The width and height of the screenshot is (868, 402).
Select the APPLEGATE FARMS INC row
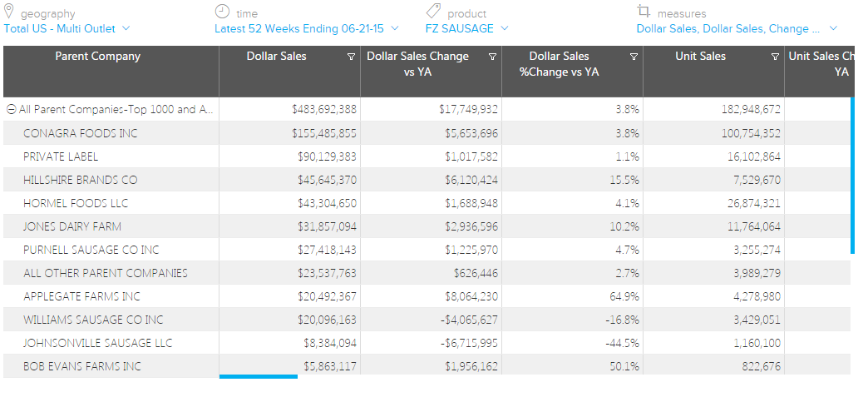click(81, 296)
